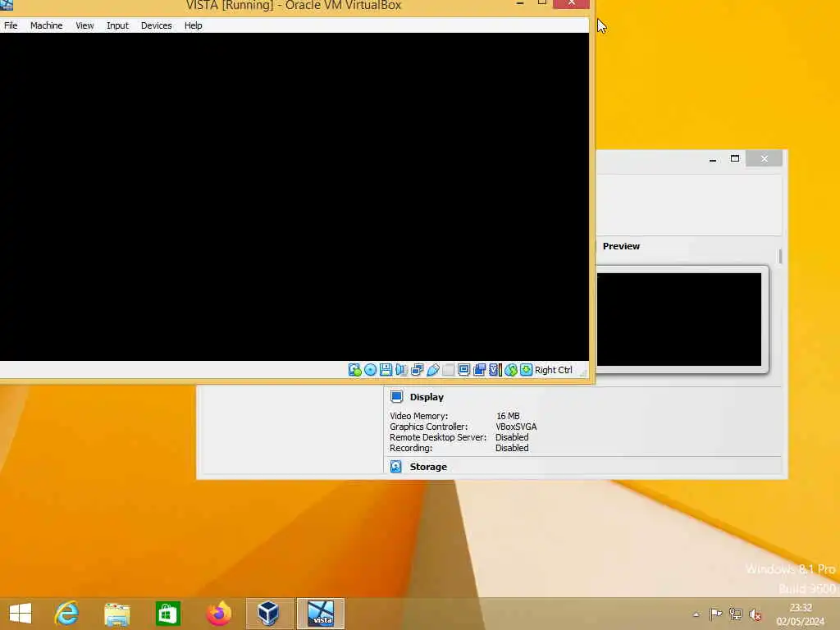840x630 pixels.
Task: Click optical drive status icon
Action: pos(370,370)
